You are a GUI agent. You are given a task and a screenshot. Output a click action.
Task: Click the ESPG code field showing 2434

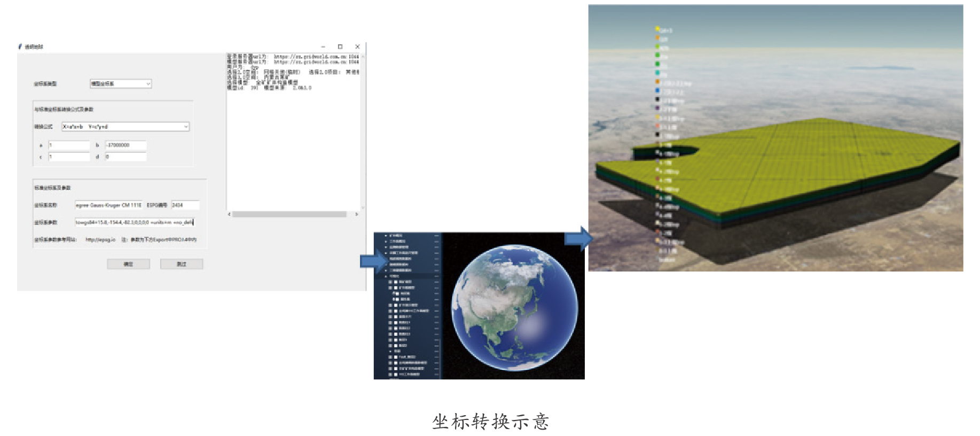pyautogui.click(x=185, y=205)
